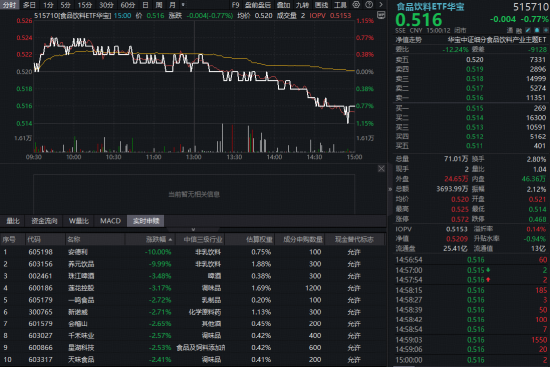Click the 13:00 marker on the time axis
Image resolution: width=550 pixels, height=367 pixels.
pyautogui.click(x=194, y=157)
